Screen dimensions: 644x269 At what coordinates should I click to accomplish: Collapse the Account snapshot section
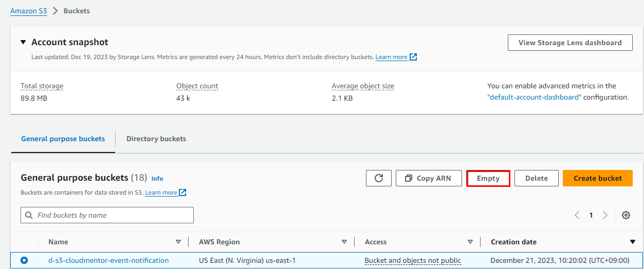coord(23,42)
